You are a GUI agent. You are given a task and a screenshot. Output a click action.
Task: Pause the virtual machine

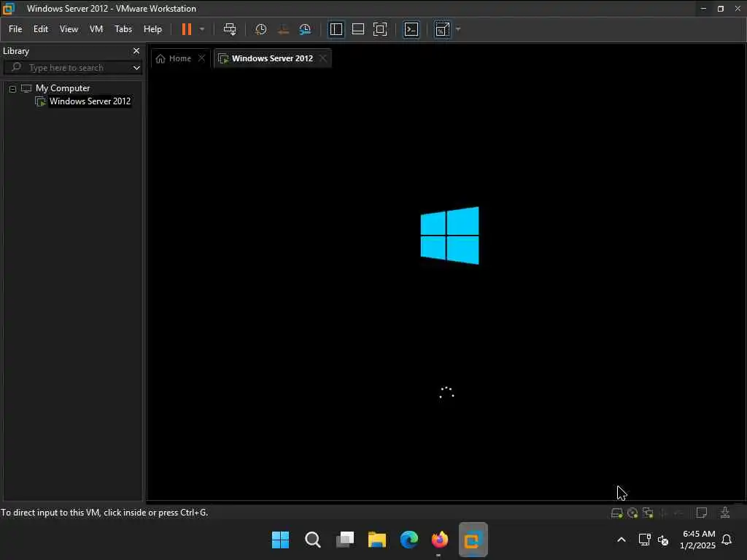[x=187, y=29]
